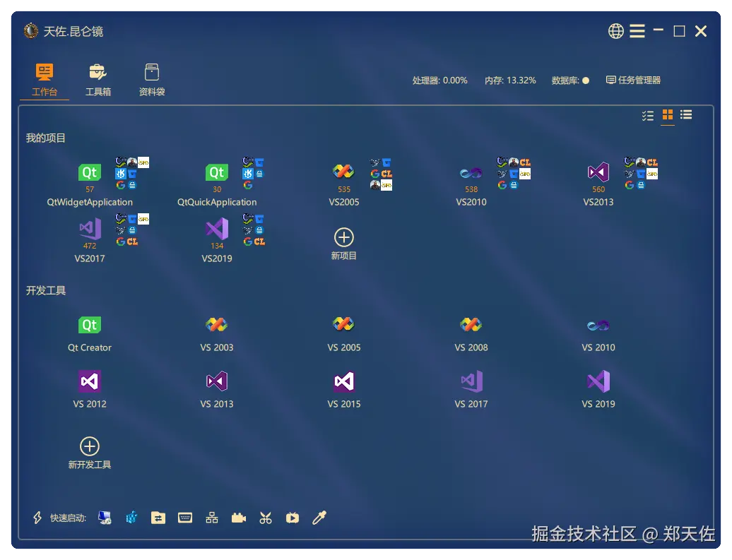Screen dimensions: 732x560
Task: Click the 我的项目 section heading
Action: 46,138
